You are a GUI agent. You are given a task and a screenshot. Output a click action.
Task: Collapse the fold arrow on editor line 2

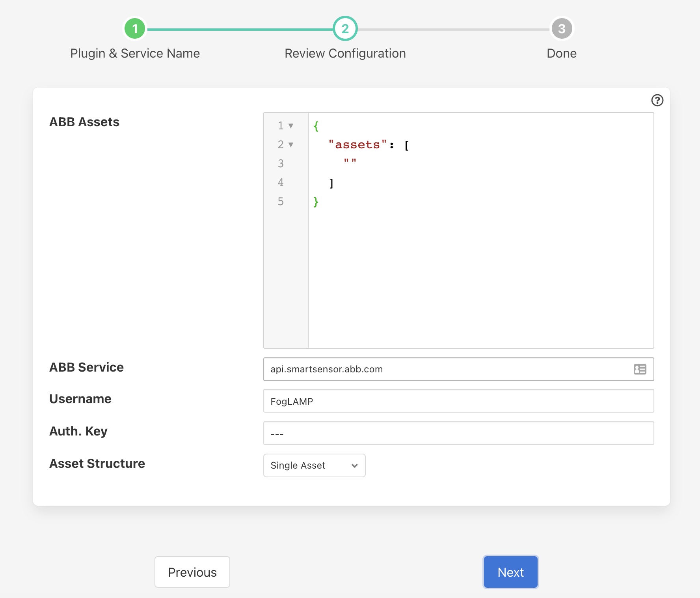coord(291,145)
